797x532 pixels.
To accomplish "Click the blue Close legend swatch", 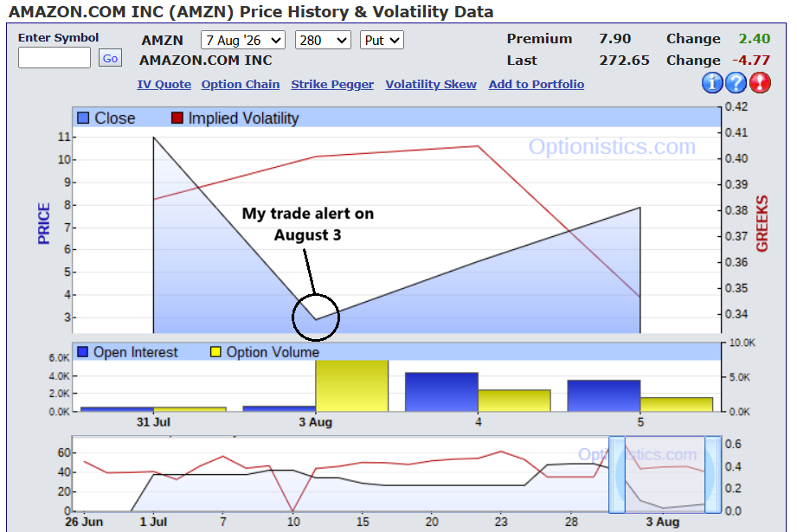I will tap(83, 118).
